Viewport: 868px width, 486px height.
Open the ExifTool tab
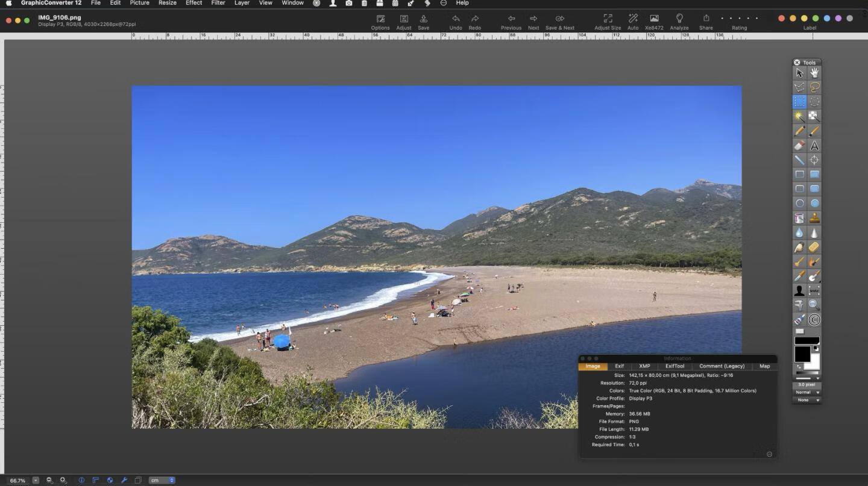[675, 366]
